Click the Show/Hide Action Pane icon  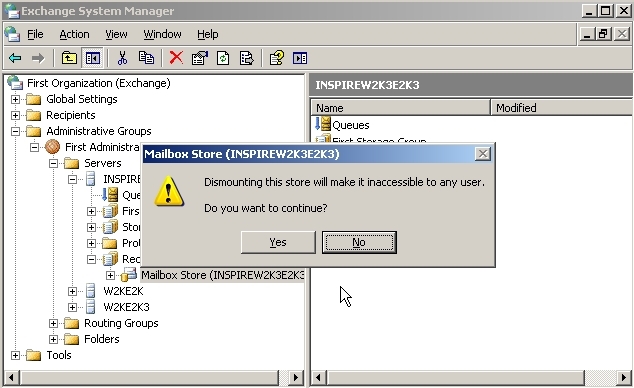(x=300, y=59)
